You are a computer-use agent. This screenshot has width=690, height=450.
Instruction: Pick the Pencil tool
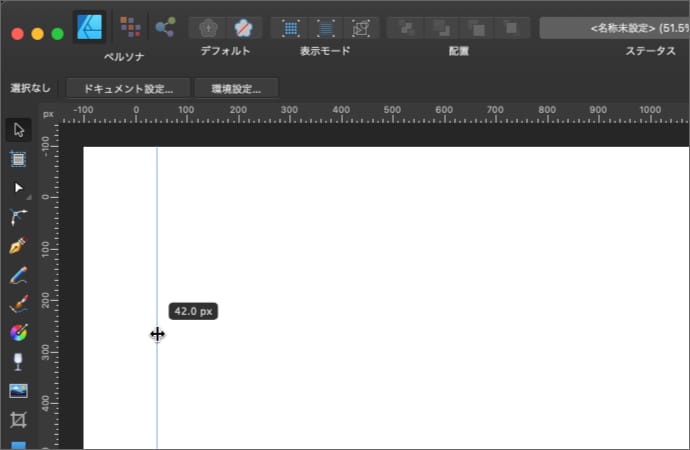(x=18, y=274)
